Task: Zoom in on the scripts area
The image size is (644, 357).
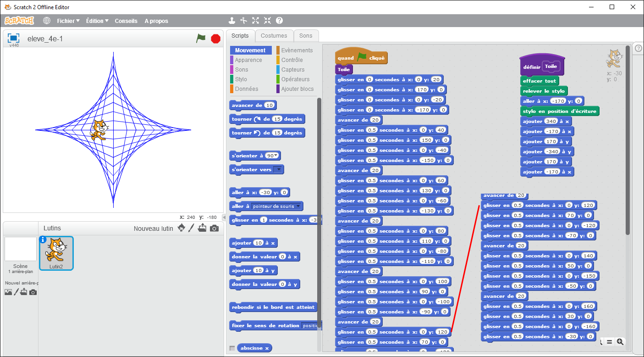Action: pyautogui.click(x=620, y=341)
